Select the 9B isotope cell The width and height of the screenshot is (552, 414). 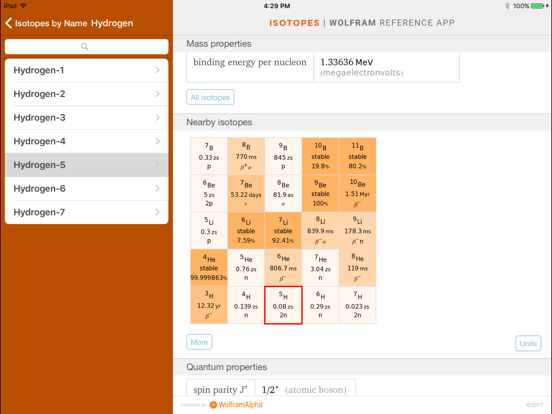tap(283, 156)
